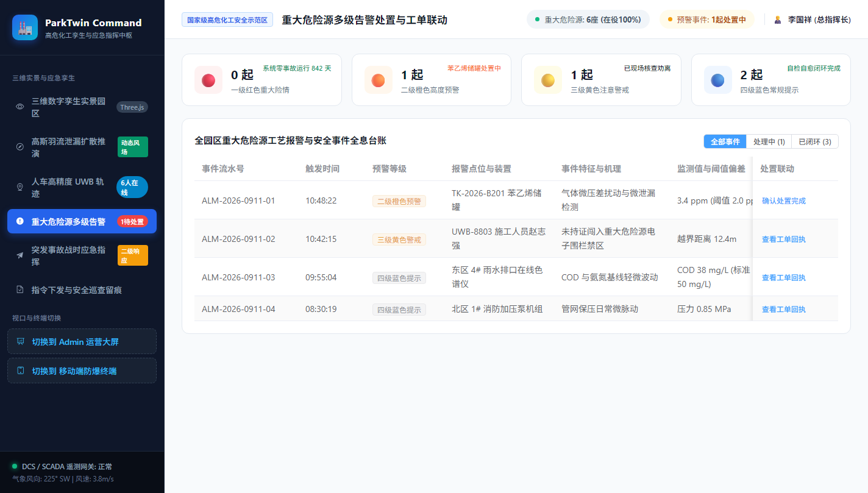Open 高斯羽流泄漏扩散推演 menu item
This screenshot has height=493, width=868.
(x=82, y=147)
